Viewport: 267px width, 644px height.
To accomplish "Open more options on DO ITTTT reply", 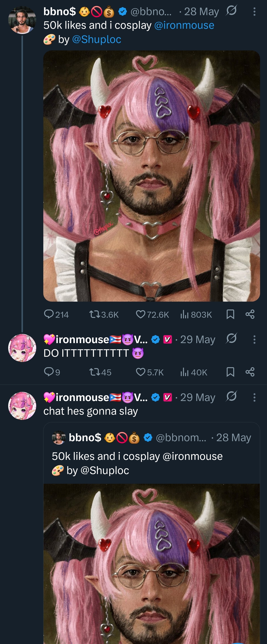I will pos(254,340).
